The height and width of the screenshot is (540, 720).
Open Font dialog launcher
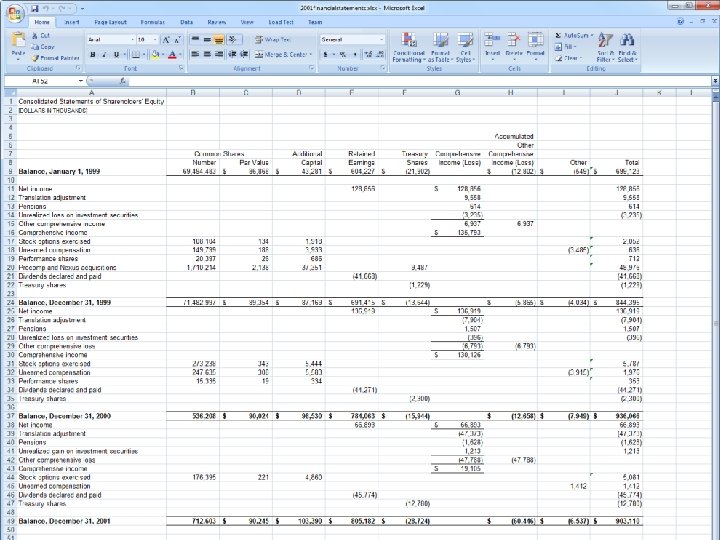point(181,68)
